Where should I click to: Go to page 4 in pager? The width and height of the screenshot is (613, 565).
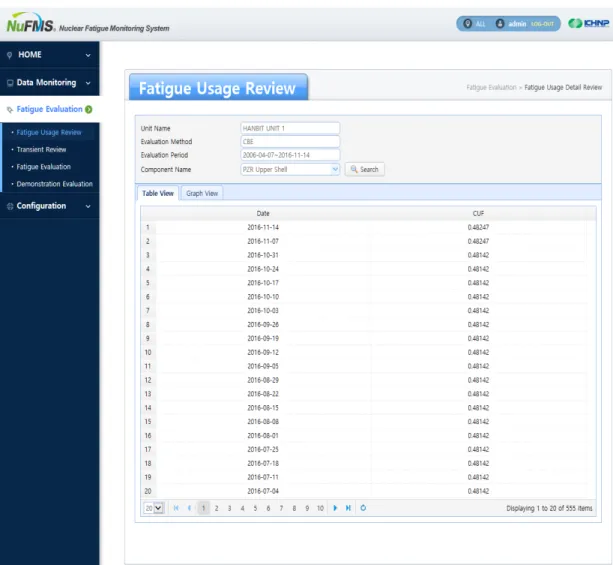(242, 508)
